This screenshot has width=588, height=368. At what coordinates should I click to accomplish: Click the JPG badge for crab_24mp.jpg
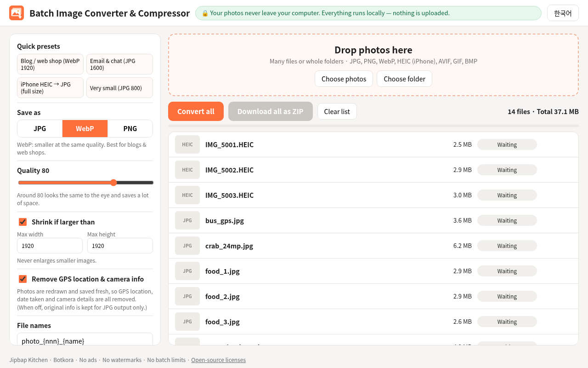[x=187, y=246]
